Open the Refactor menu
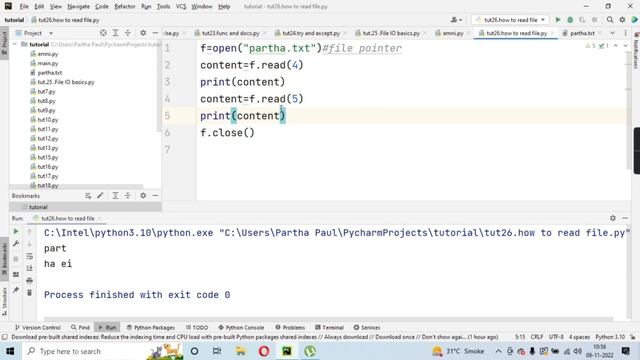 tap(124, 7)
